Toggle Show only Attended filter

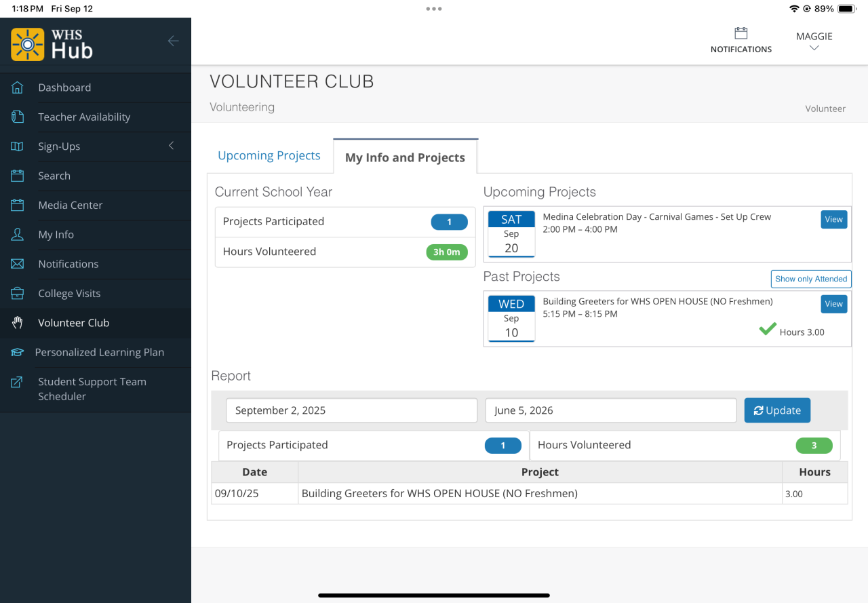[811, 279]
